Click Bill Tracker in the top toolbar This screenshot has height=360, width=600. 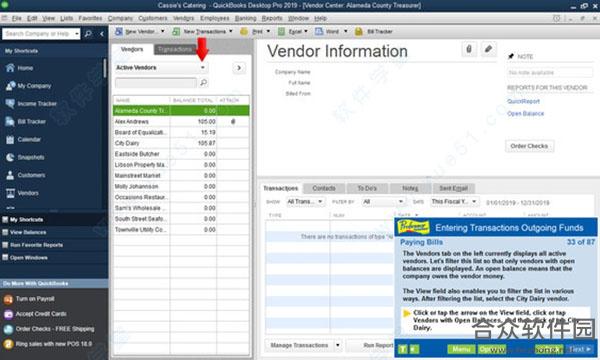374,31
